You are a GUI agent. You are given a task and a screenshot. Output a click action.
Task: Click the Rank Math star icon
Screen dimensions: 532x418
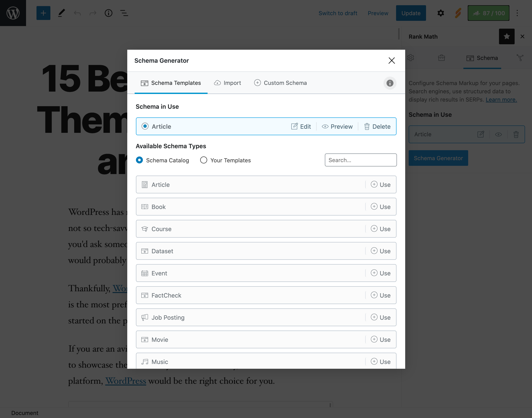click(x=507, y=36)
